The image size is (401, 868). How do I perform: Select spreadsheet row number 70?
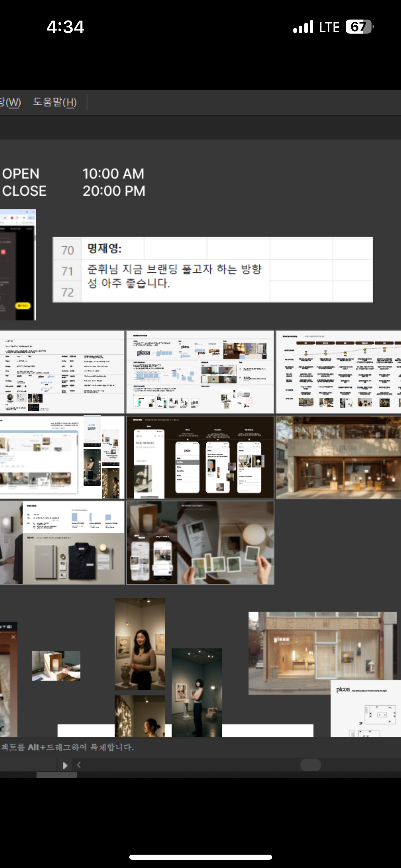[x=68, y=250]
